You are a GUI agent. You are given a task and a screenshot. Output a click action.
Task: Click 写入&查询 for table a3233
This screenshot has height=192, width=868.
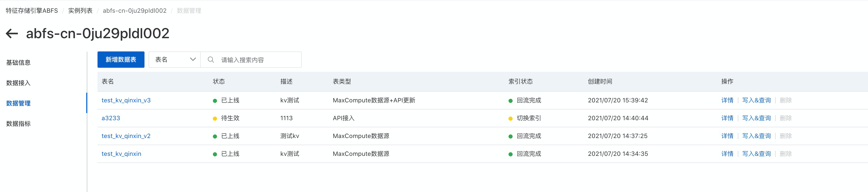756,118
